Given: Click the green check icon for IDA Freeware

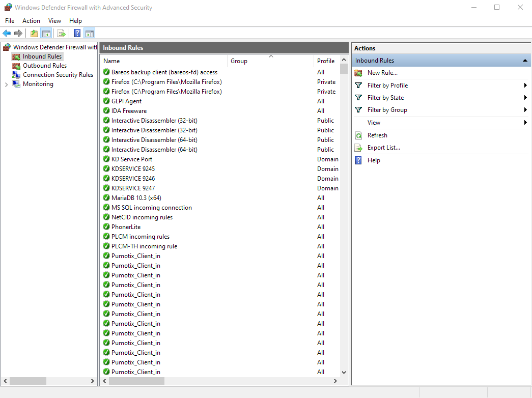Looking at the screenshot, I should [x=106, y=110].
